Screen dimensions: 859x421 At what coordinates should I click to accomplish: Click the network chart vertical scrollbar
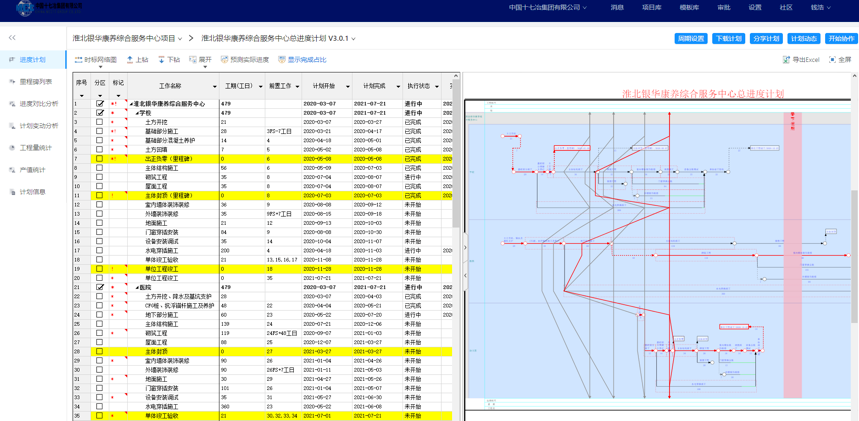[x=855, y=258]
